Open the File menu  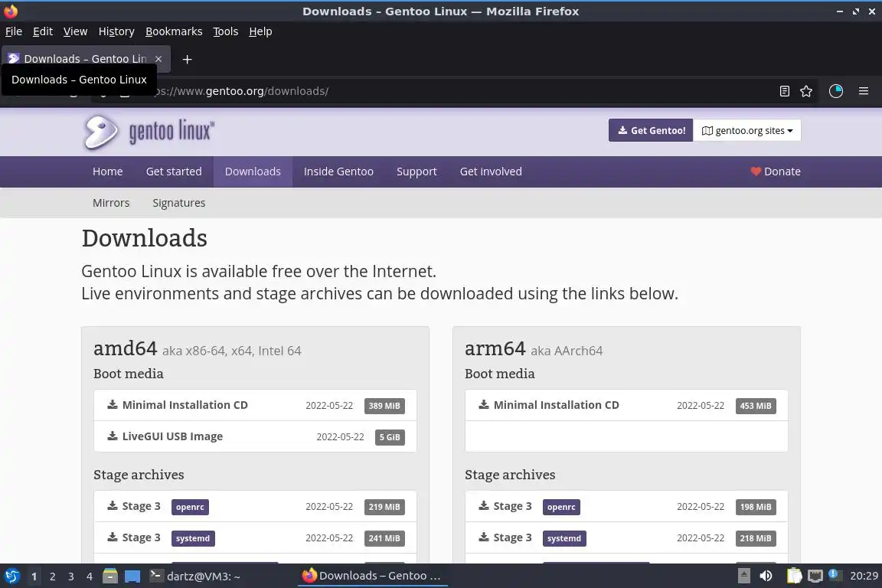pos(14,31)
